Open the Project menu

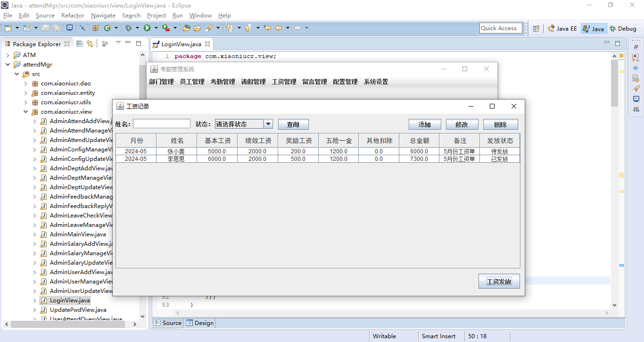click(157, 16)
